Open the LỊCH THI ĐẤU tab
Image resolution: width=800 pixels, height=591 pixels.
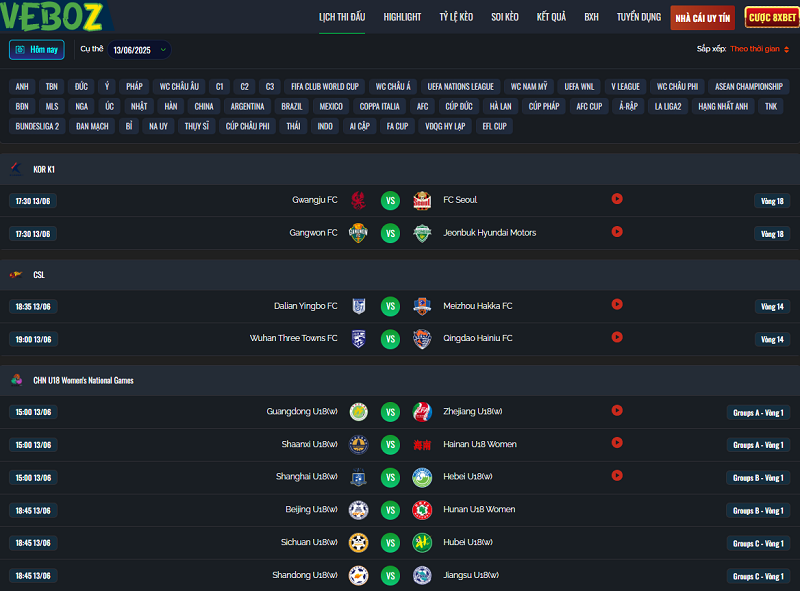tap(342, 17)
